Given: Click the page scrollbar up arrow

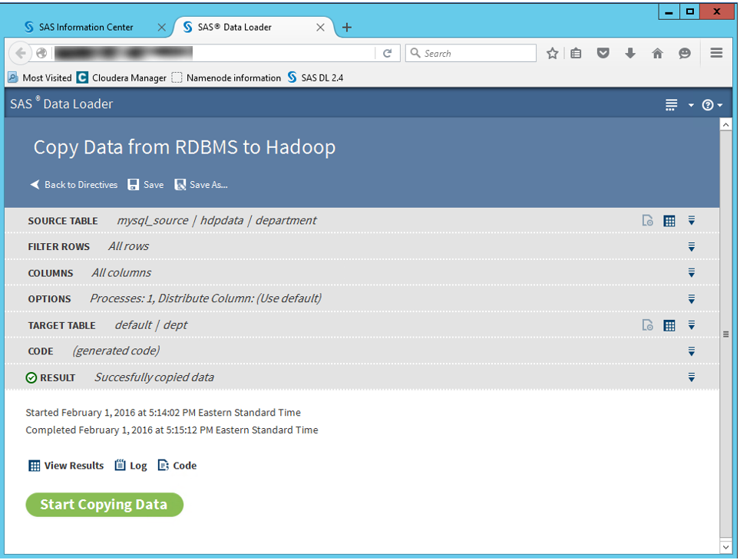Looking at the screenshot, I should coord(726,124).
